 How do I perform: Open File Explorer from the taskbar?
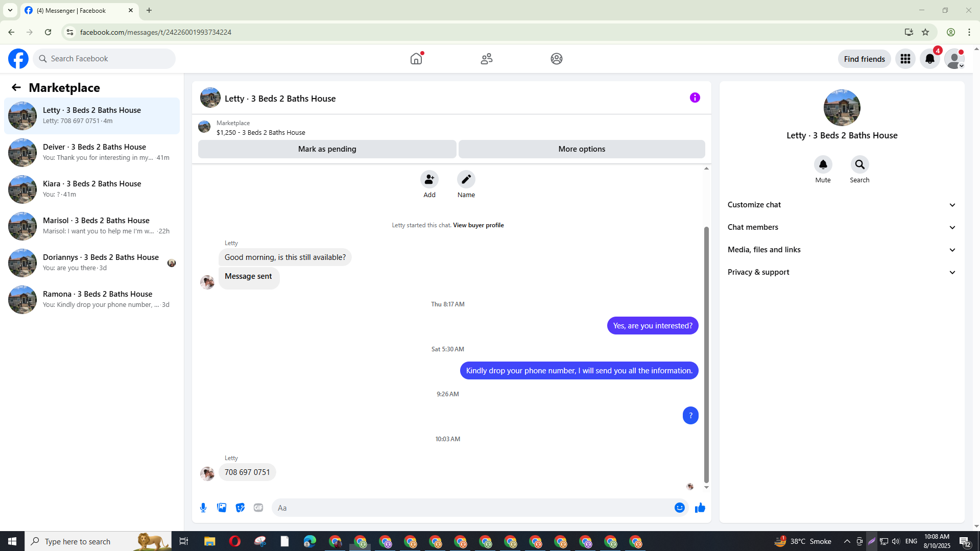click(x=209, y=541)
